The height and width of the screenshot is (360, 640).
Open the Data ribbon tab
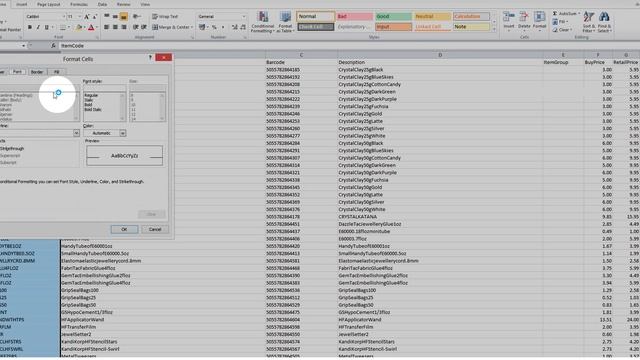click(102, 4)
